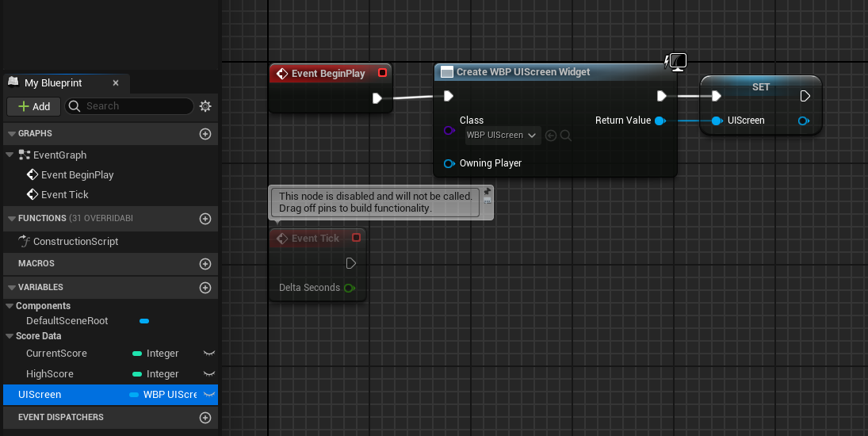Toggle comment bubble visibility on Event Tick

pos(488,201)
